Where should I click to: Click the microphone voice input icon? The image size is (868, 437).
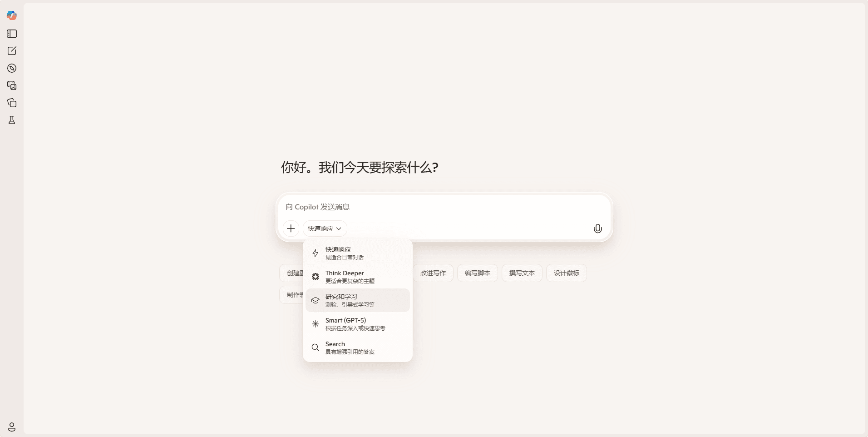pos(597,228)
